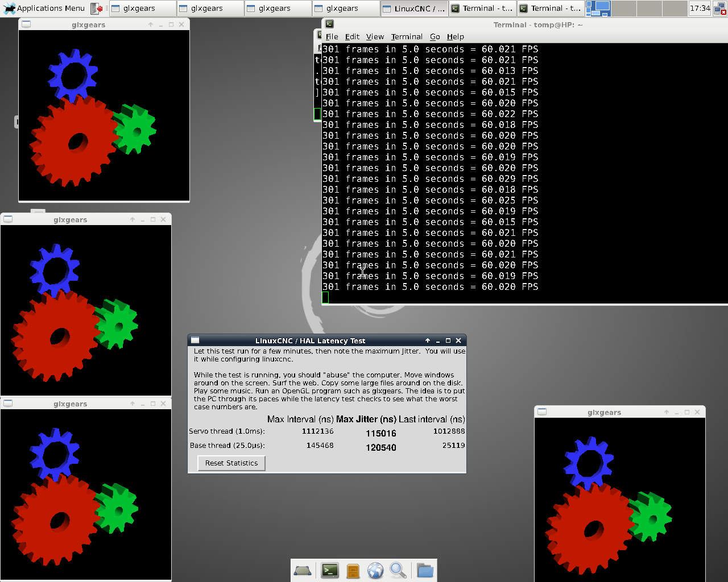
Task: Open the blue folder icon in the dock
Action: (x=425, y=570)
